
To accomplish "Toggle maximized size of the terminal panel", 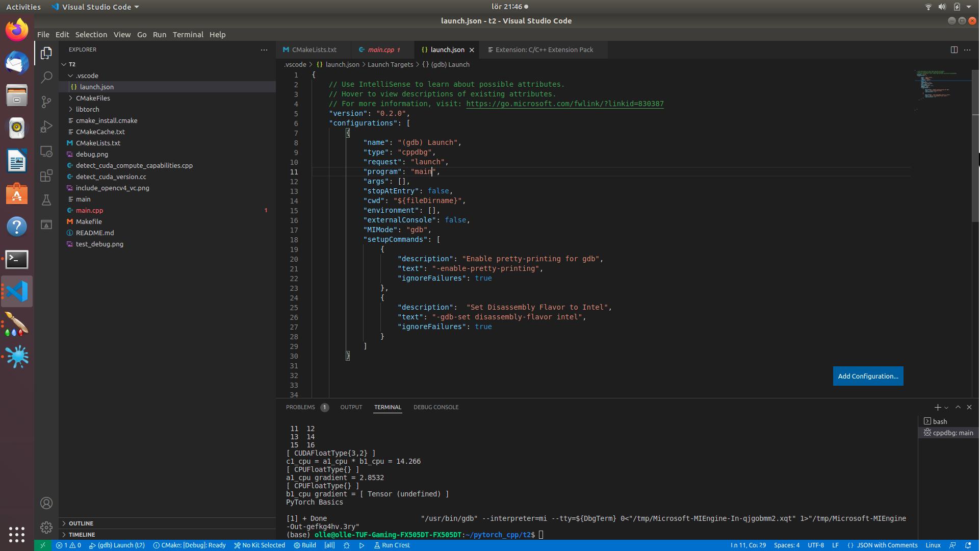I will (958, 407).
